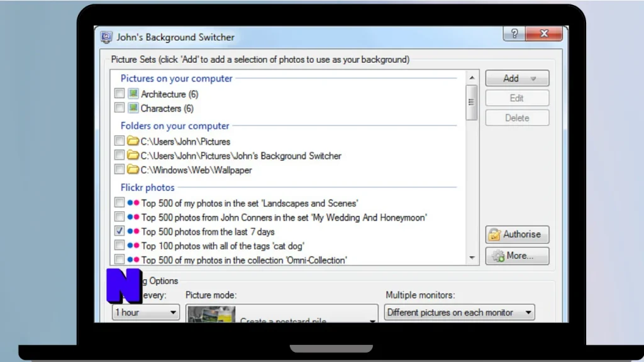644x362 pixels.
Task: Select the 'C:\Users\John\Pictures' row text
Action: point(186,141)
